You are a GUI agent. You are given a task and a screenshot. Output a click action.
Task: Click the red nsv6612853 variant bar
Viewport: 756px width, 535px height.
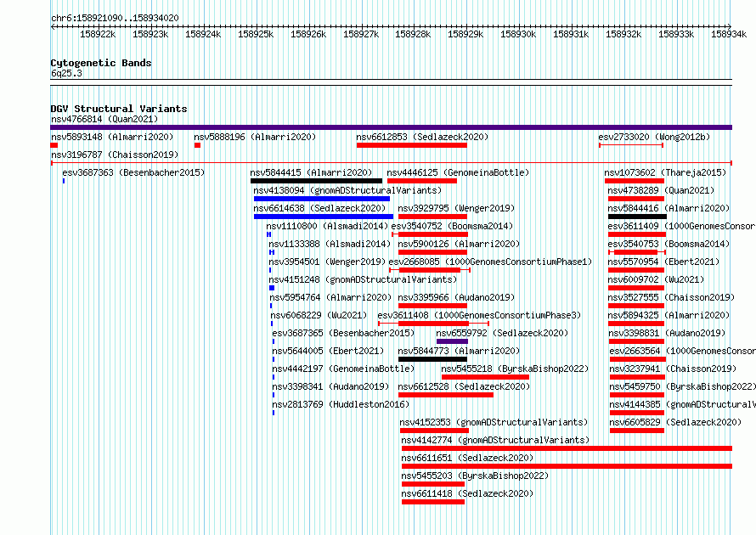tap(412, 145)
